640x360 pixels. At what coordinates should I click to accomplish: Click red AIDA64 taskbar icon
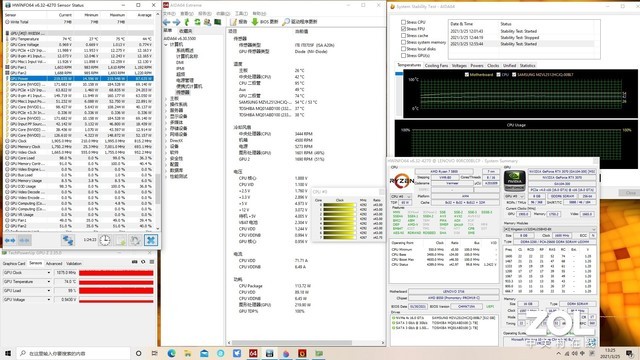click(253, 353)
